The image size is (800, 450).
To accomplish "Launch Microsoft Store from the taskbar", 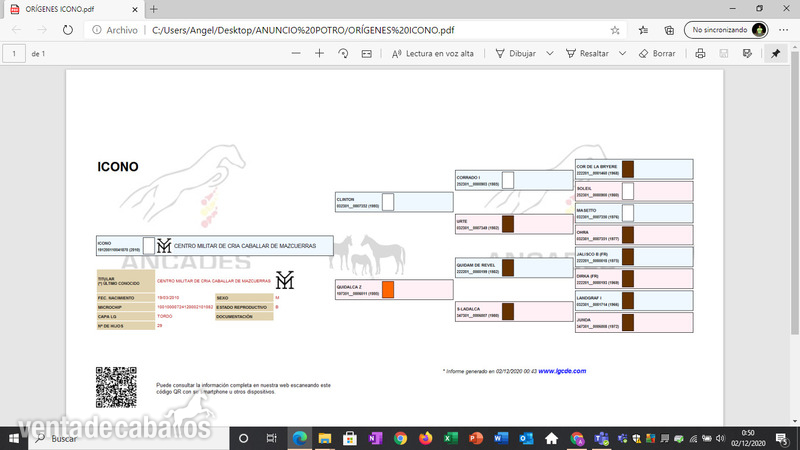I will [349, 438].
